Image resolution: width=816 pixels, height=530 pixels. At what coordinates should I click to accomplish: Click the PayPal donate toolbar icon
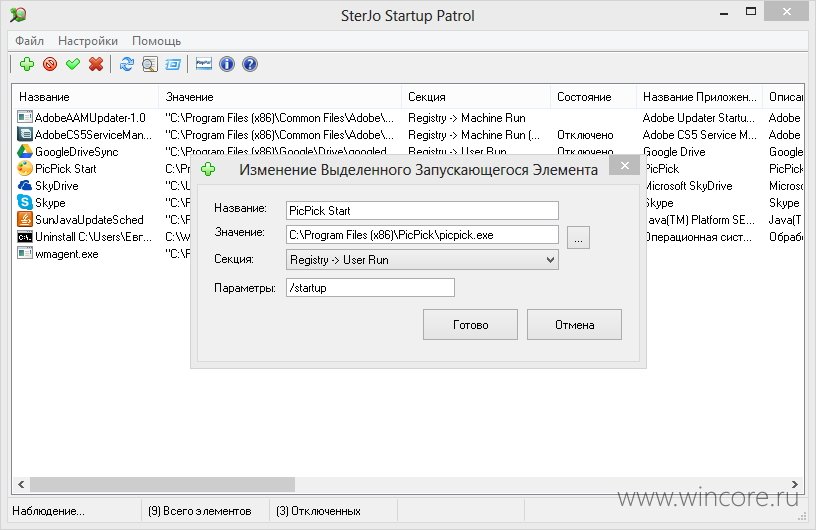[x=203, y=64]
